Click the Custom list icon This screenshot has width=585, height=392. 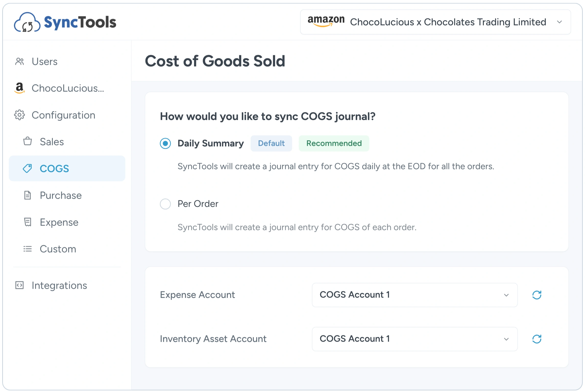[x=27, y=249]
